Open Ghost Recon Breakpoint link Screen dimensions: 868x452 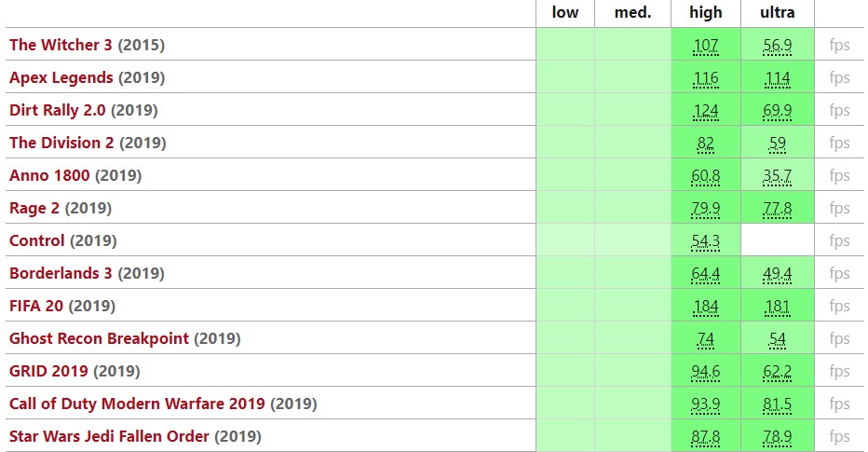pos(99,338)
